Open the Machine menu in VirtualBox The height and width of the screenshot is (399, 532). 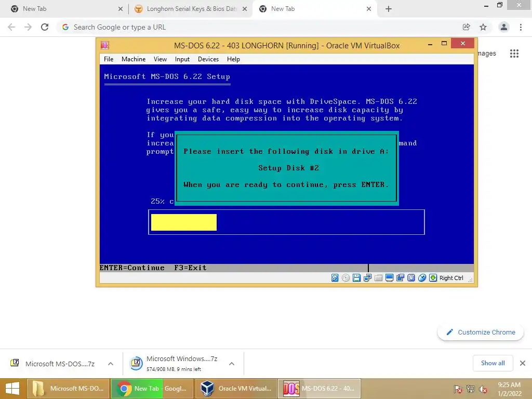134,59
